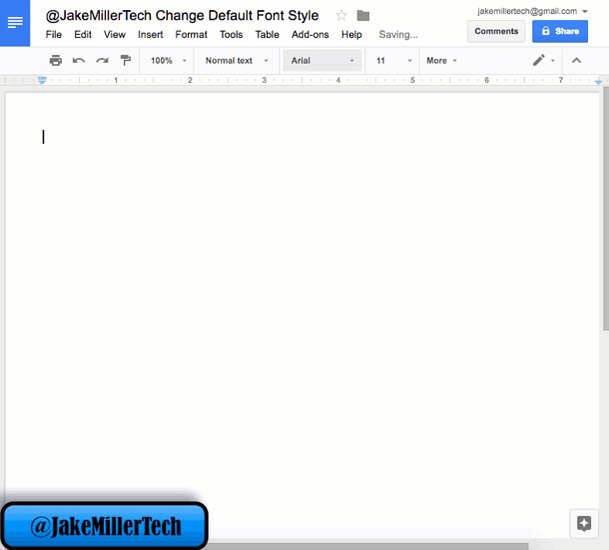Click the Saving... status text
Viewport: 609px width, 550px height.
point(398,35)
